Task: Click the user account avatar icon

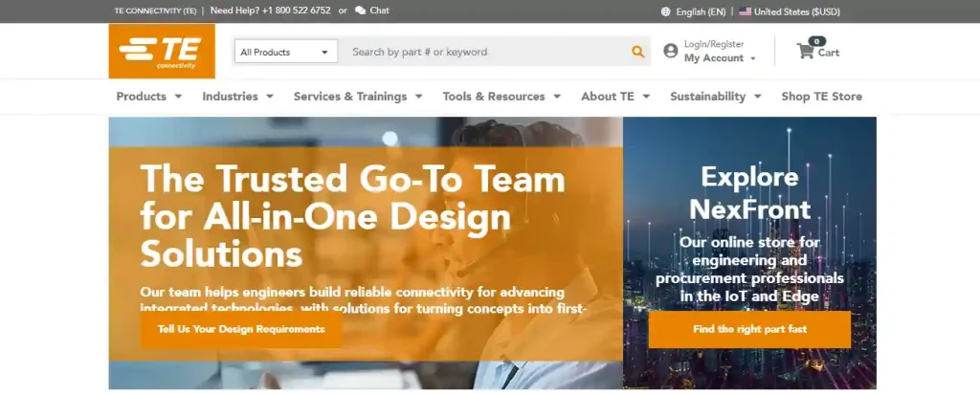Action: (670, 51)
